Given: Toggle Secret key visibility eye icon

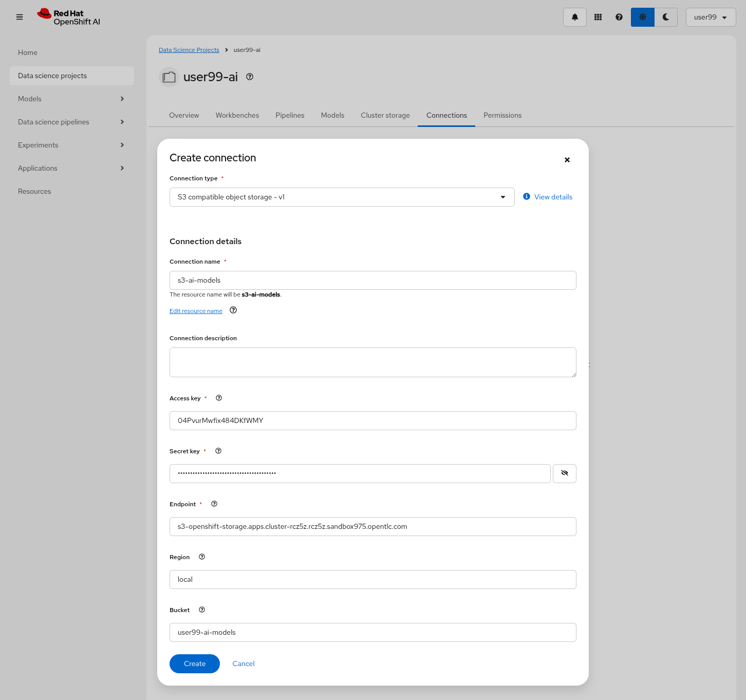Looking at the screenshot, I should tap(565, 473).
